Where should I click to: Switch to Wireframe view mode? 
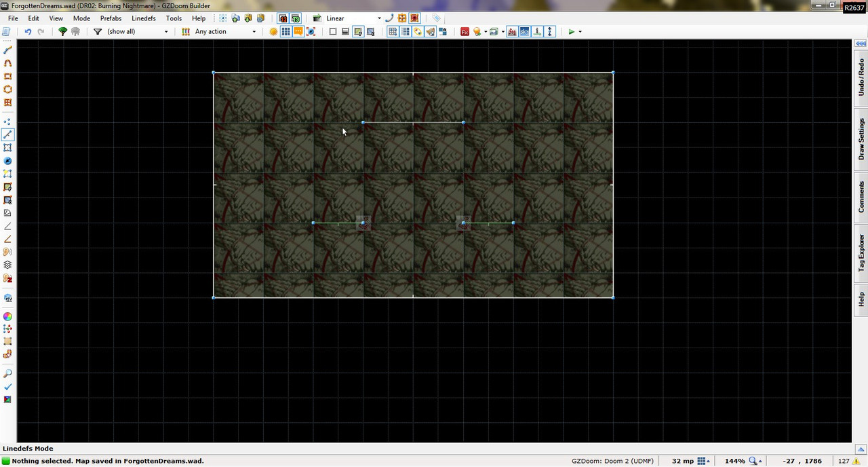[333, 32]
